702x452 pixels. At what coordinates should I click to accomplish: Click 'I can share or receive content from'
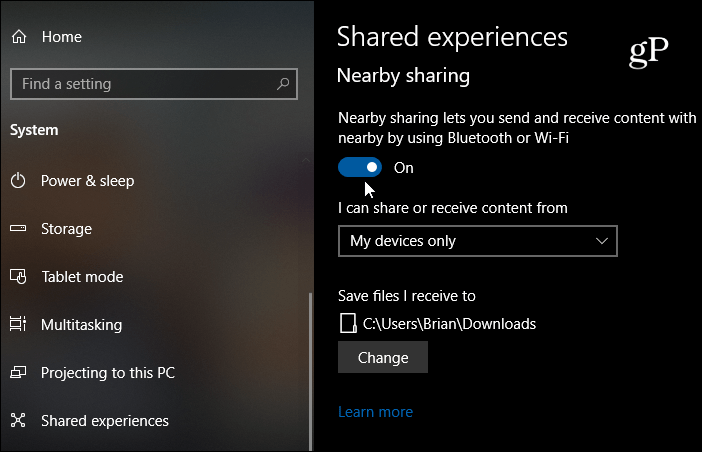pos(453,208)
